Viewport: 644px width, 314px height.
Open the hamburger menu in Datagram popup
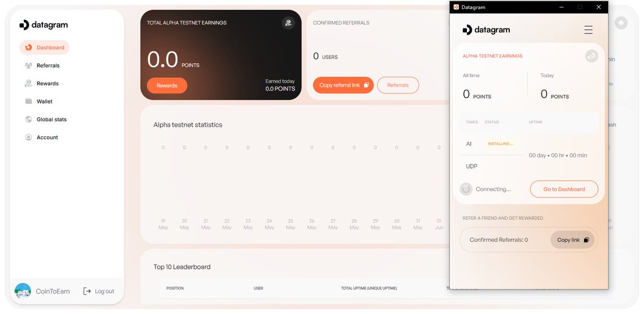588,30
